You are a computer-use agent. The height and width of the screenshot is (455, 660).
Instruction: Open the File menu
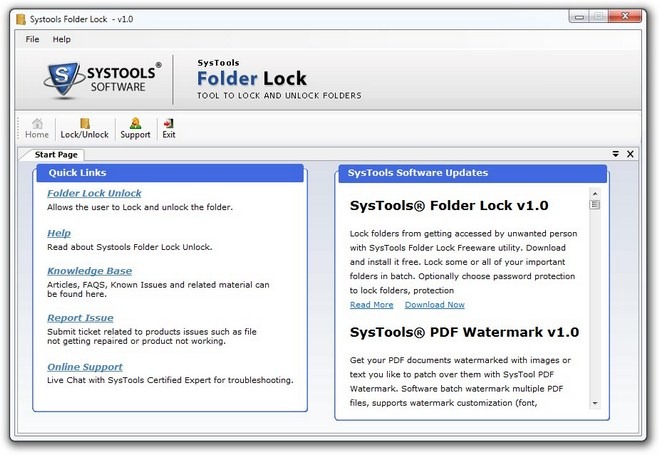tap(32, 39)
